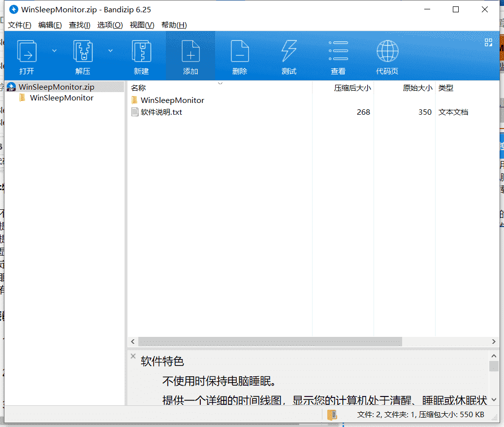
Task: Click the preview pane vertical scrollbar thumb
Action: (494, 366)
